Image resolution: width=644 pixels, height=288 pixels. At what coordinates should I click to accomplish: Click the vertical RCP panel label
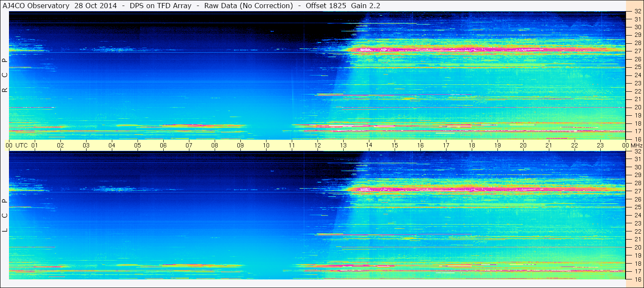5,75
